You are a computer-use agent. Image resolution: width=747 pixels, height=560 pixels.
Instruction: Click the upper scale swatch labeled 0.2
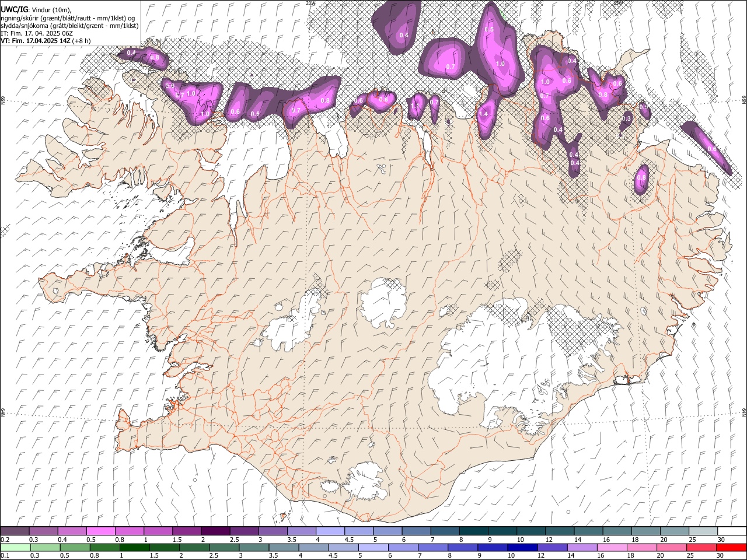point(15,531)
